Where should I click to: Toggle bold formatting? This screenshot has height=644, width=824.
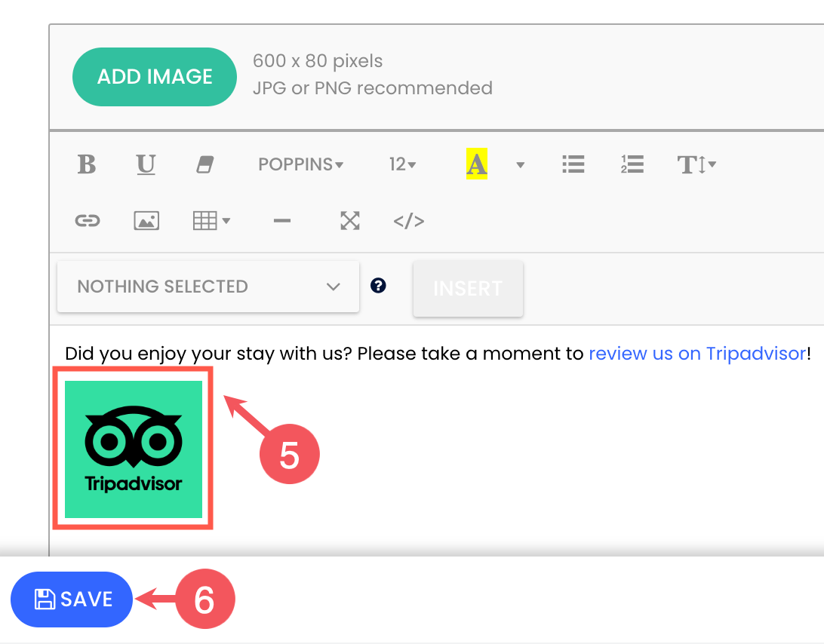(87, 164)
